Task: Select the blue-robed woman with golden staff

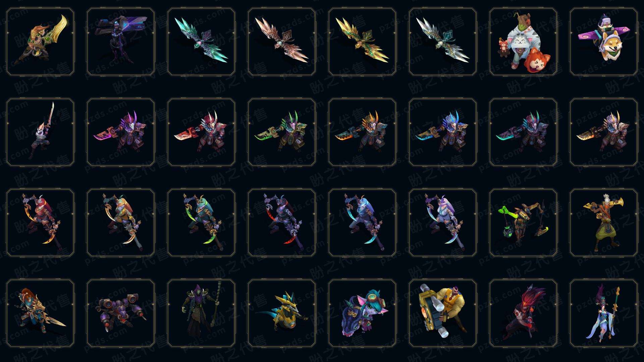Action: coord(604,313)
